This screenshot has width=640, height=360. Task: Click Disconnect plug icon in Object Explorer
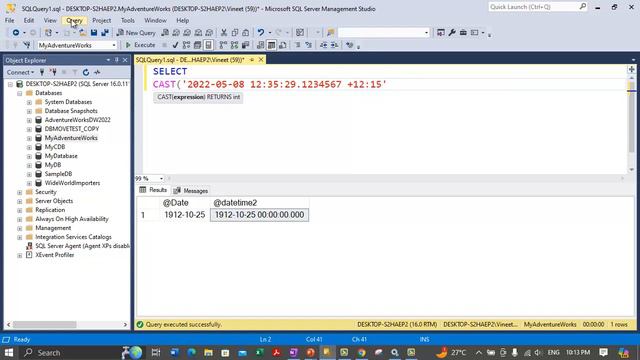click(53, 72)
